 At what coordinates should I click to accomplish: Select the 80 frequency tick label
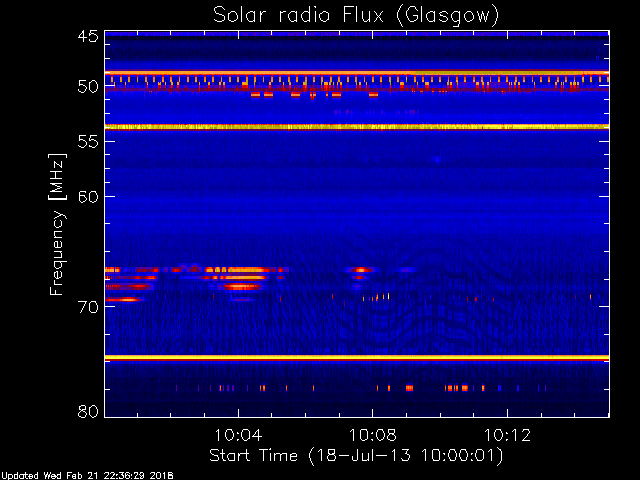[x=88, y=411]
